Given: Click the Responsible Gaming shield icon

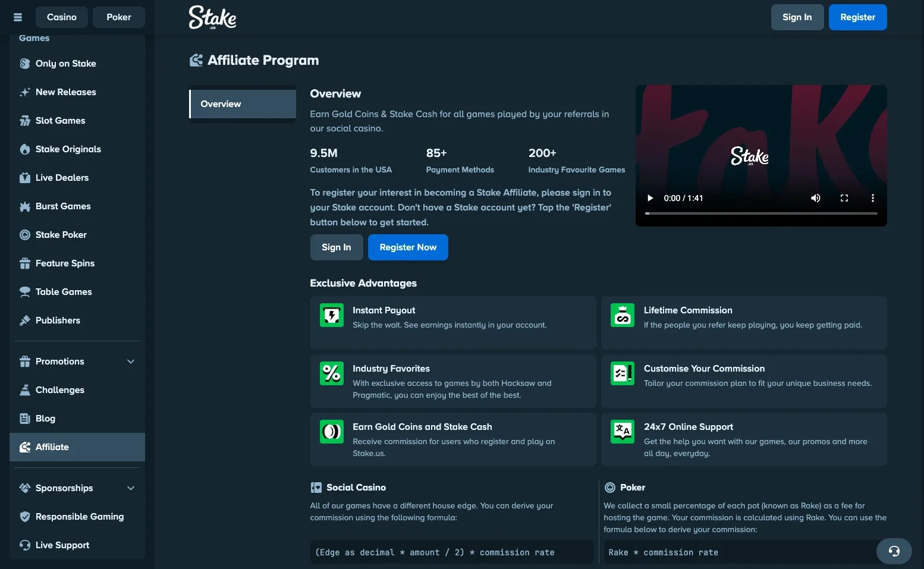Looking at the screenshot, I should point(25,517).
